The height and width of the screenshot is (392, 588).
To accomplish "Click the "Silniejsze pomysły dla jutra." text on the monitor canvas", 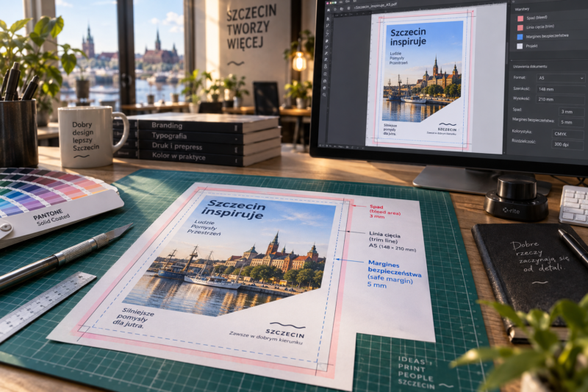I will (x=390, y=129).
